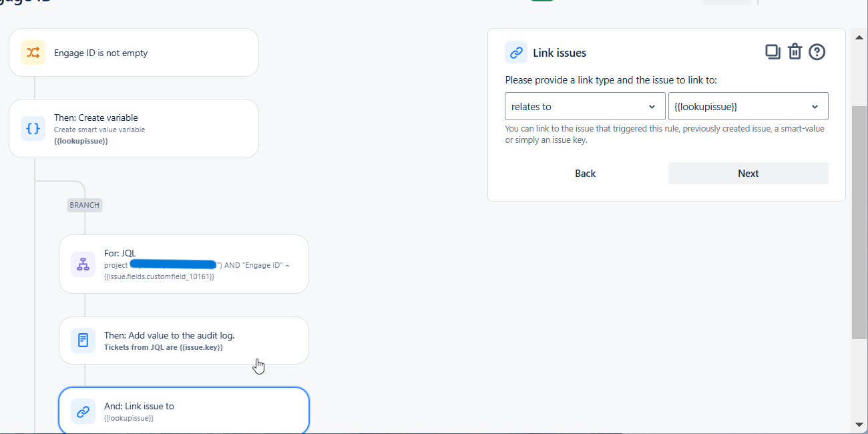The image size is (868, 434).
Task: Select the shuffle icon on Engage ID condition
Action: point(33,52)
